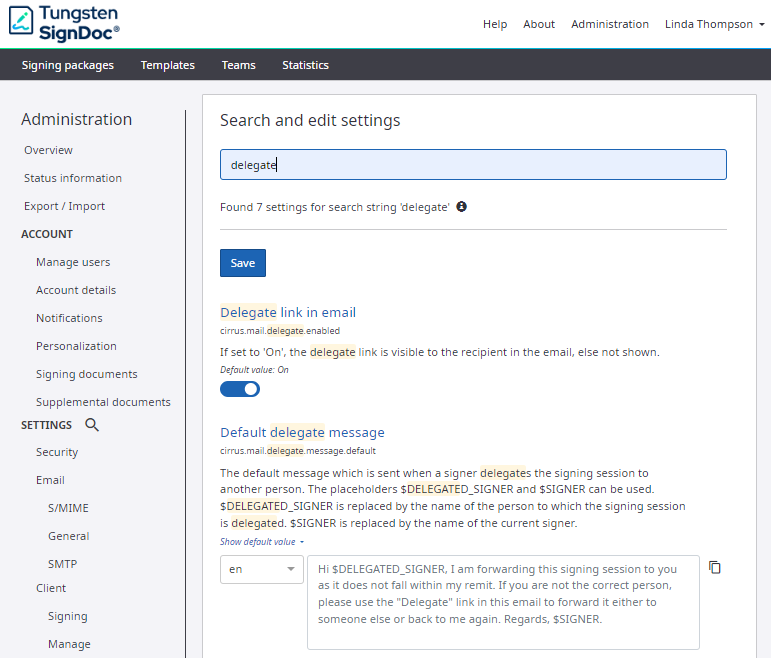Click the ACCOUNT section header

tap(47, 234)
